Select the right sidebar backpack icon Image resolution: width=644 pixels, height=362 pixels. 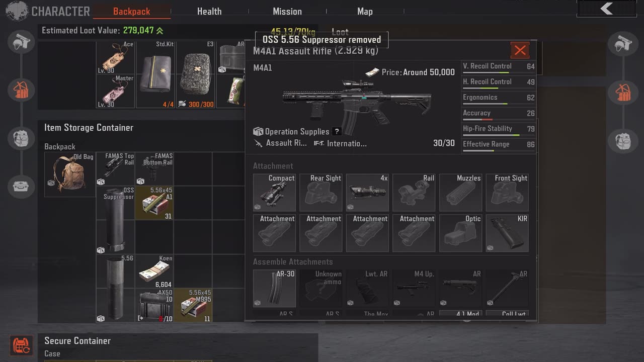(623, 140)
